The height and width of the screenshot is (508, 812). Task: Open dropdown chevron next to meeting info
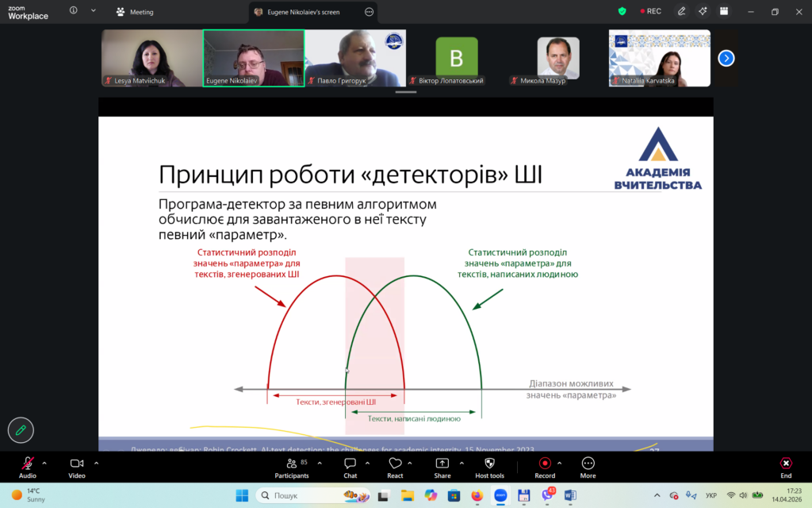[93, 12]
